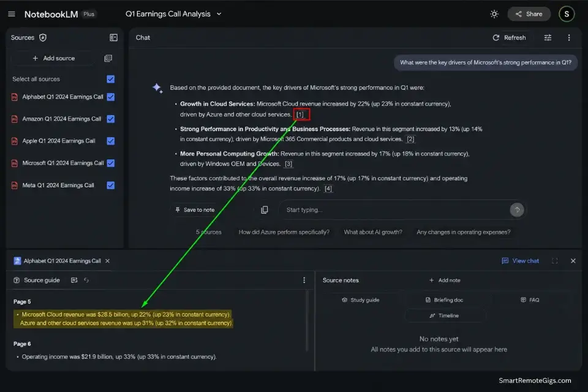Copy the response with the copy icon
This screenshot has width=588, height=392.
[265, 210]
